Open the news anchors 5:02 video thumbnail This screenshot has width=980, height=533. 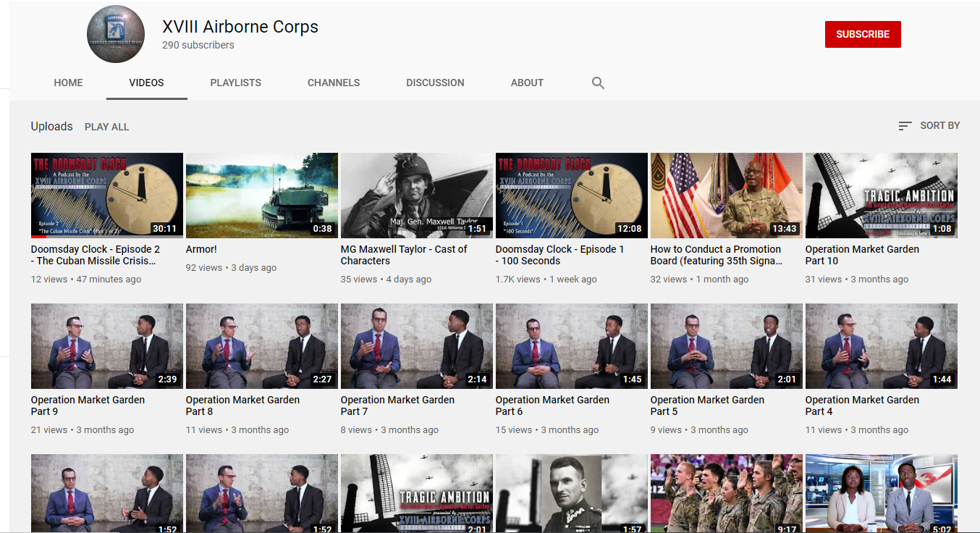click(x=882, y=493)
